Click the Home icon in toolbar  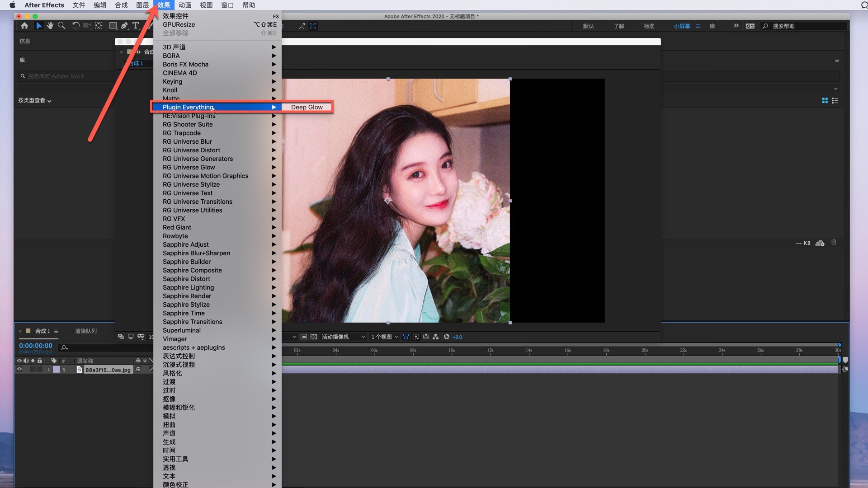click(x=24, y=26)
